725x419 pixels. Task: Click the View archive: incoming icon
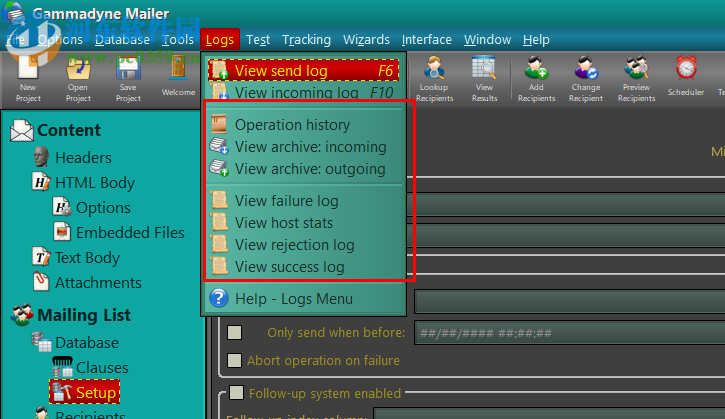219,146
